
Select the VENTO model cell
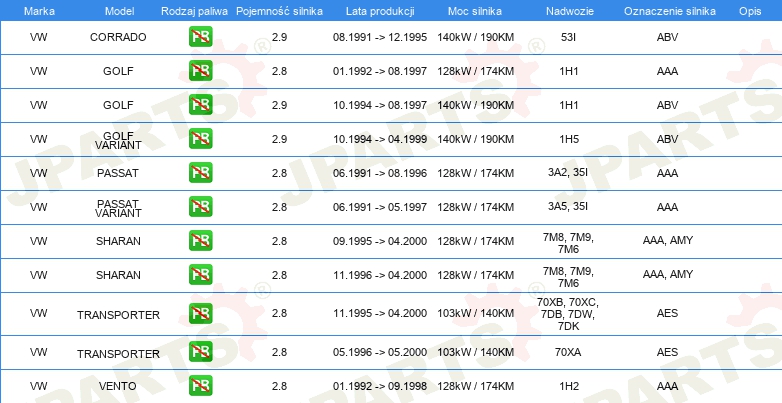click(117, 386)
